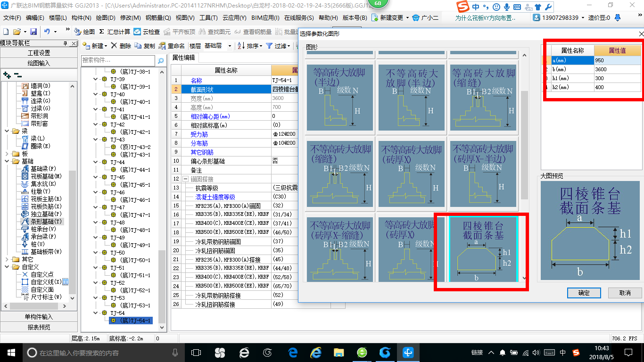The width and height of the screenshot is (644, 362).
Task: Click 取消 button in dialog
Action: click(x=625, y=293)
